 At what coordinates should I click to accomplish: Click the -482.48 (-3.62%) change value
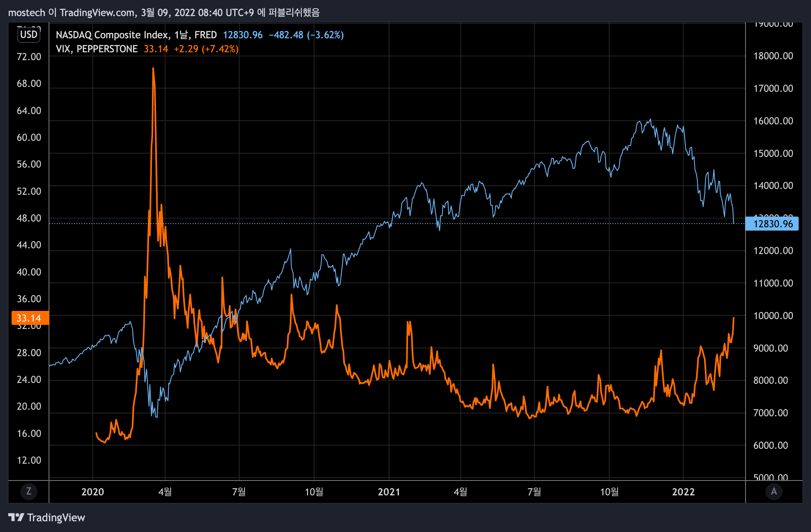(x=306, y=35)
